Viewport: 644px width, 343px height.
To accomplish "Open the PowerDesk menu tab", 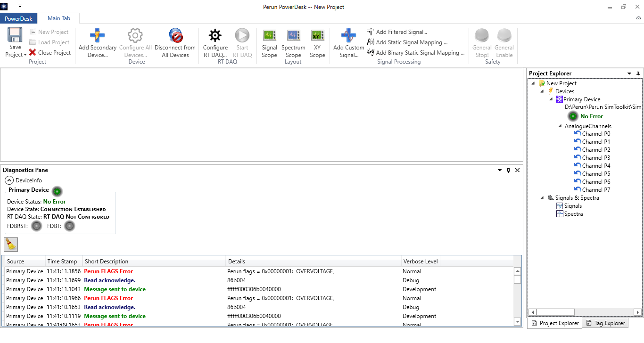I will click(x=18, y=18).
